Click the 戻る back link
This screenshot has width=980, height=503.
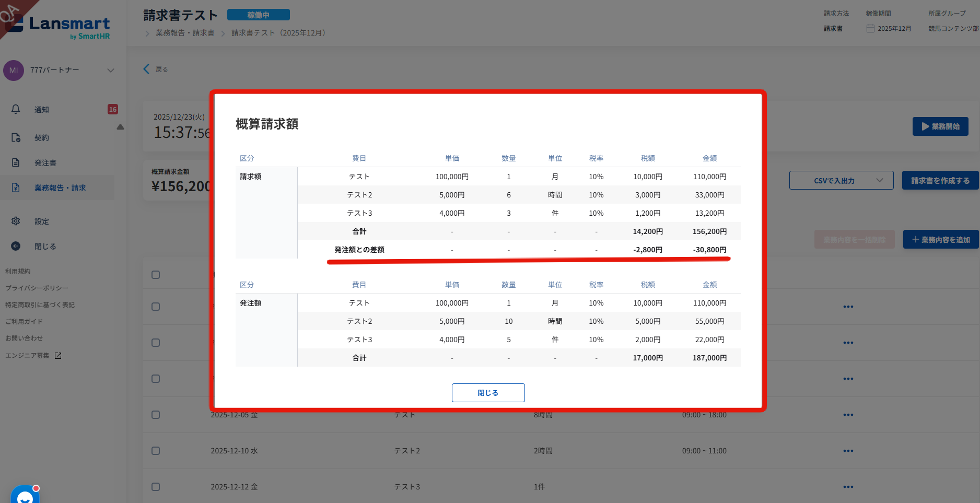click(162, 69)
